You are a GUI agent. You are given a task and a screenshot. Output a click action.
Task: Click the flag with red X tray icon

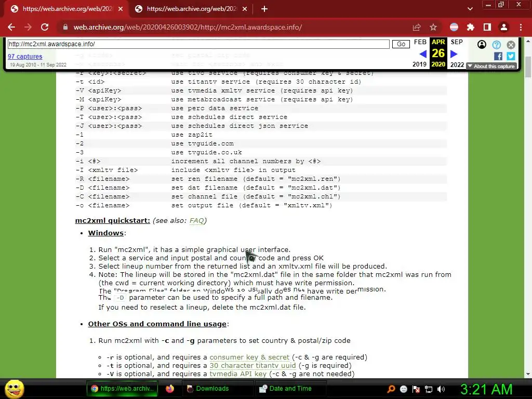[x=416, y=389]
